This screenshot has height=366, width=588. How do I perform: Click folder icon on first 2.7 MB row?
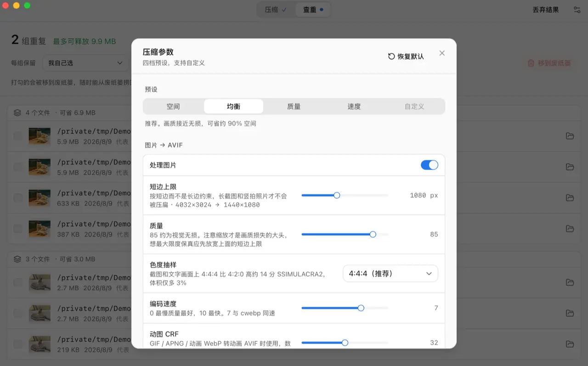click(x=570, y=282)
